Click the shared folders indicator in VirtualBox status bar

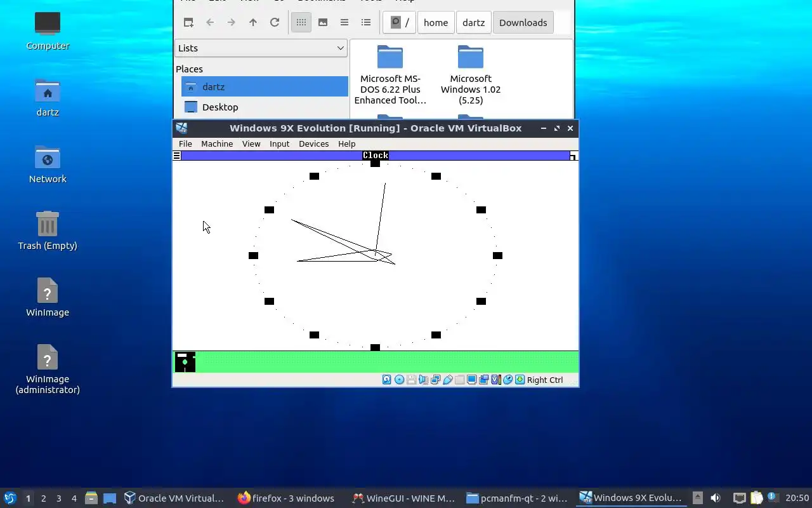pos(460,380)
